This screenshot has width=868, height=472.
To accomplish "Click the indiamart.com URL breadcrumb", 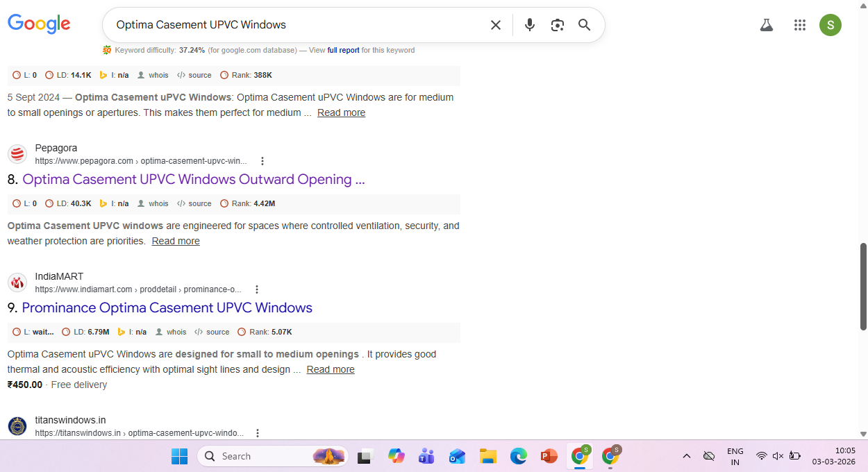I will pyautogui.click(x=138, y=289).
